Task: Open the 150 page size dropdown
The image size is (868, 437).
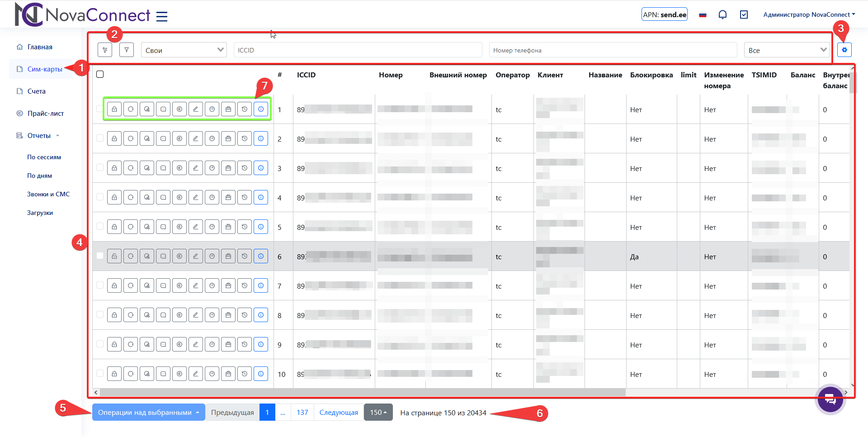Action: [x=378, y=412]
